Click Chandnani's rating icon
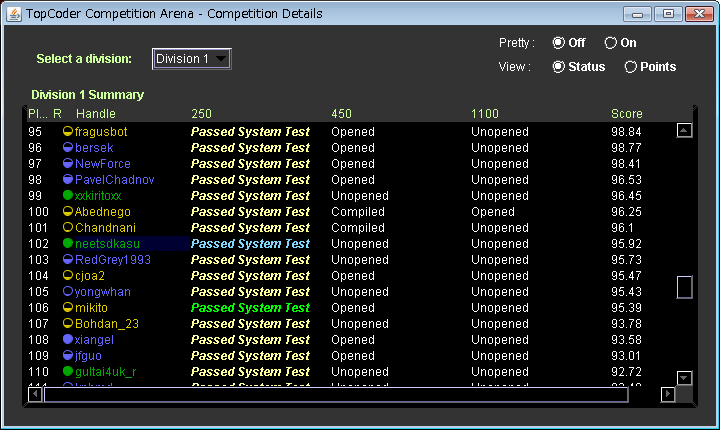720x430 pixels. click(68, 227)
